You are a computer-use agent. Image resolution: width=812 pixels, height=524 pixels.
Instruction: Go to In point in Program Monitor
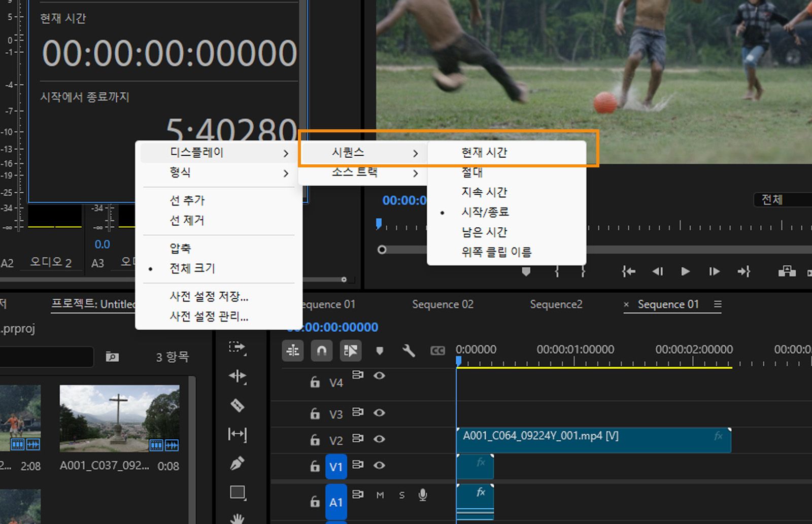point(629,272)
